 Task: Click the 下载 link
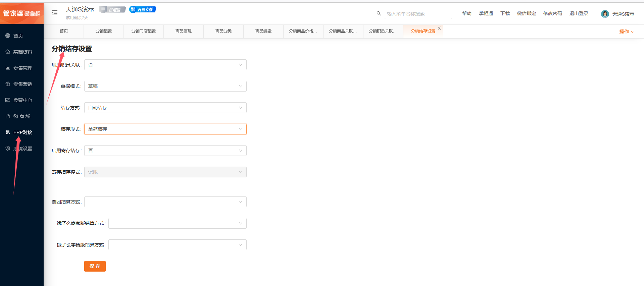(x=505, y=13)
